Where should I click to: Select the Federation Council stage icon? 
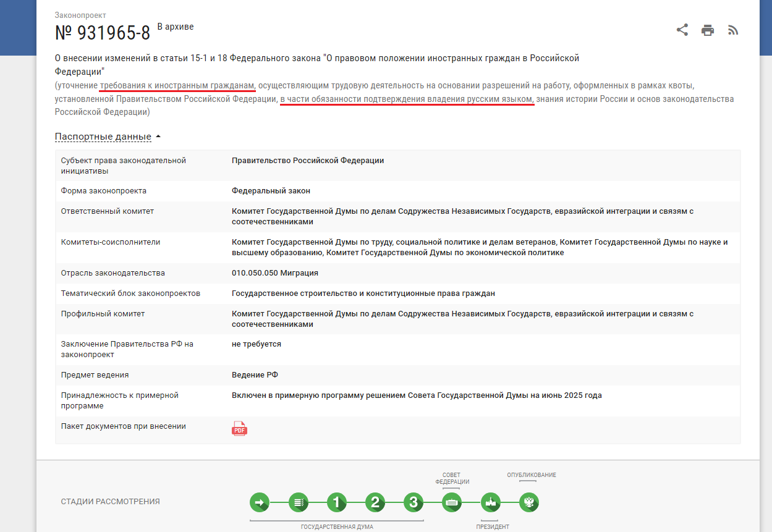click(452, 502)
